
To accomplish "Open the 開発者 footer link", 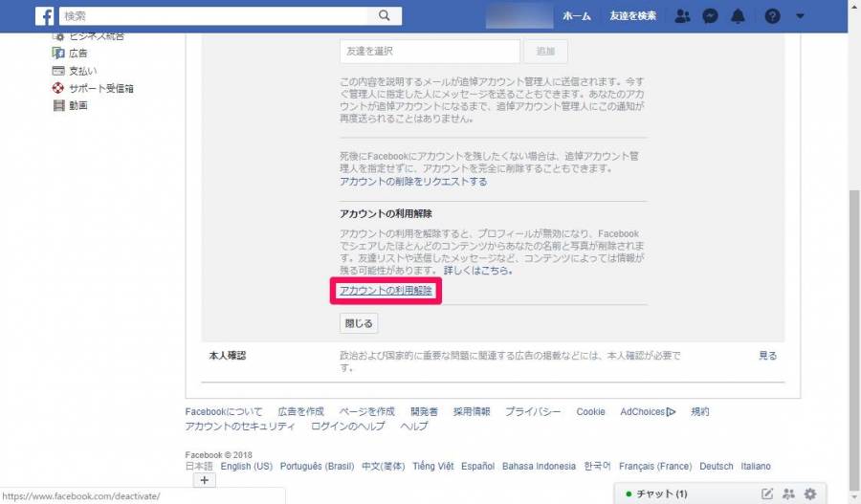I will (424, 412).
